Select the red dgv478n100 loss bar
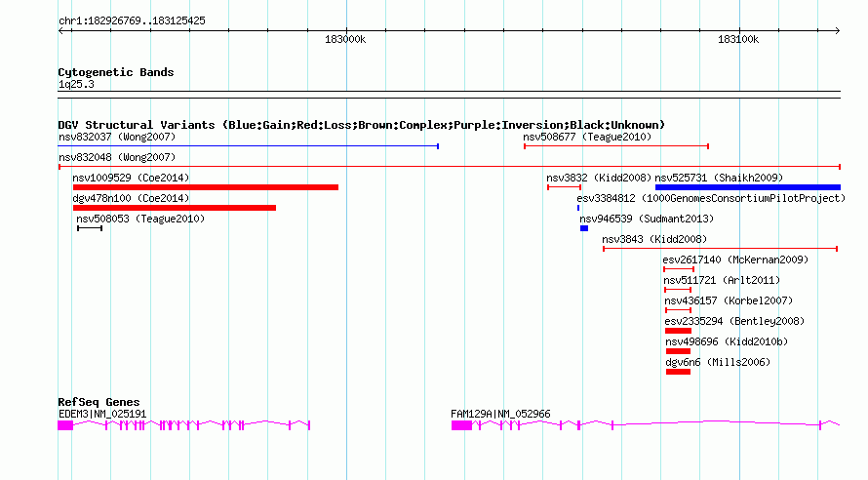Image resolution: width=868 pixels, height=480 pixels. click(175, 208)
